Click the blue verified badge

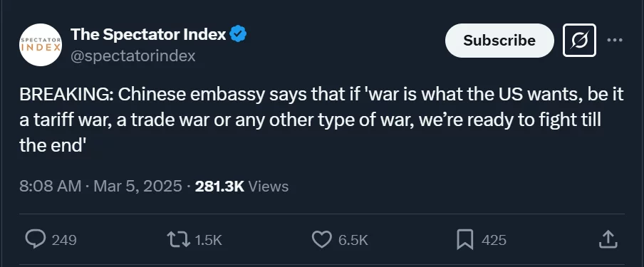(x=238, y=34)
